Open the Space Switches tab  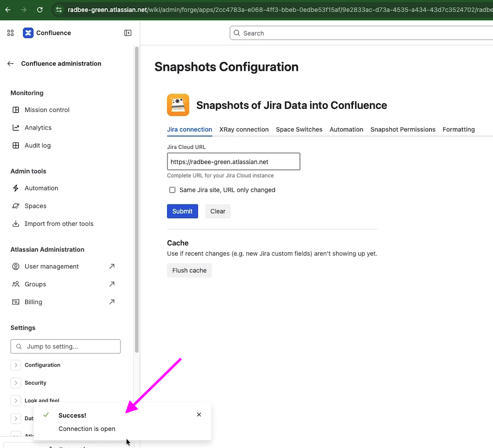[x=299, y=130]
